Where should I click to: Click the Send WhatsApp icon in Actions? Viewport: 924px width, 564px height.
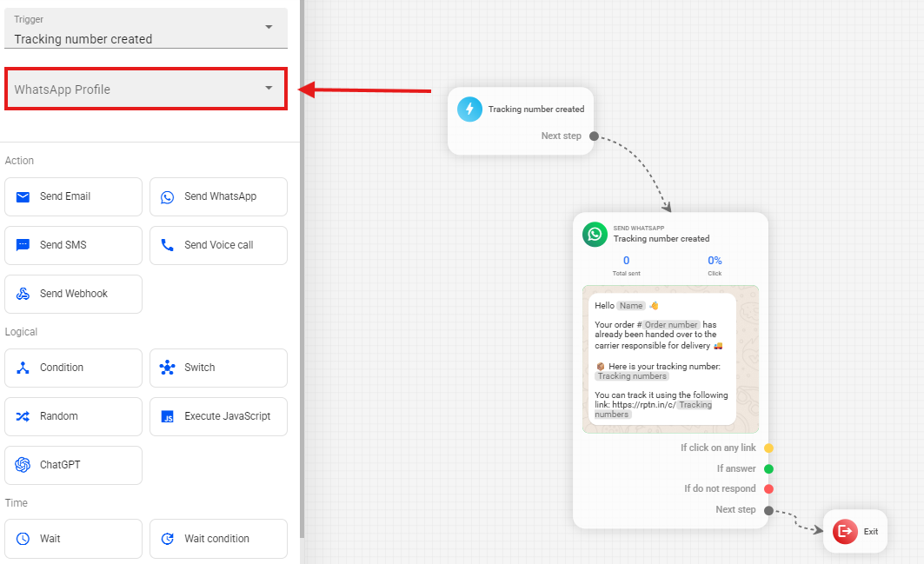tap(168, 197)
